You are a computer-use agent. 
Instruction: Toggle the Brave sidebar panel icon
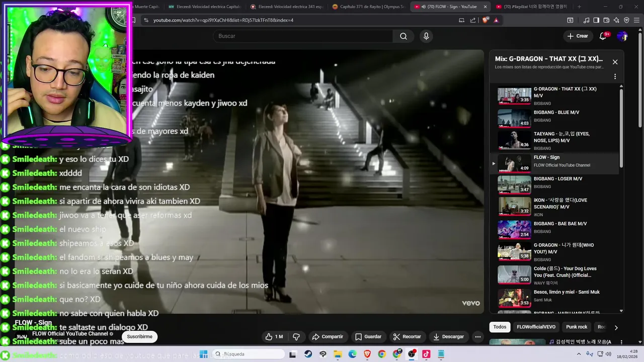(596, 20)
